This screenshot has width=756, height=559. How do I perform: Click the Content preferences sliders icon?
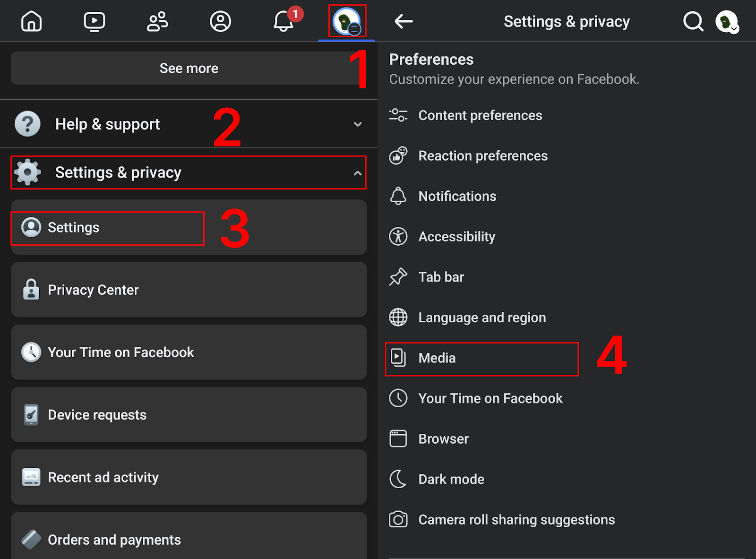click(x=398, y=115)
